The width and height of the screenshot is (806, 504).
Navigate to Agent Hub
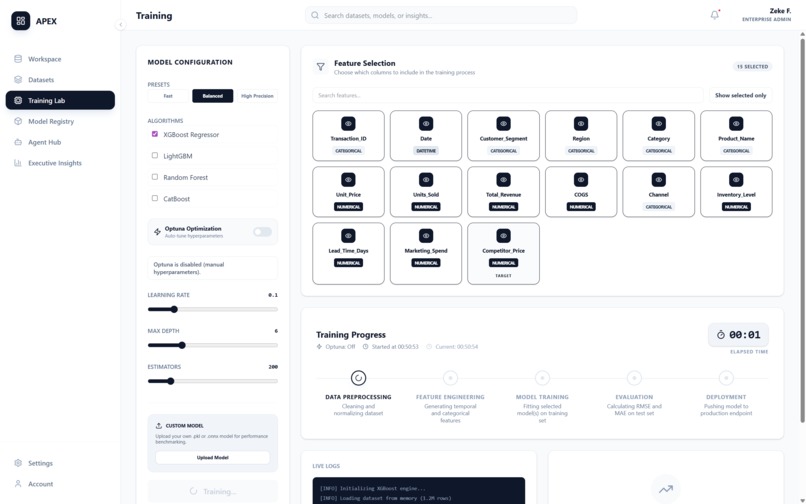[60, 142]
